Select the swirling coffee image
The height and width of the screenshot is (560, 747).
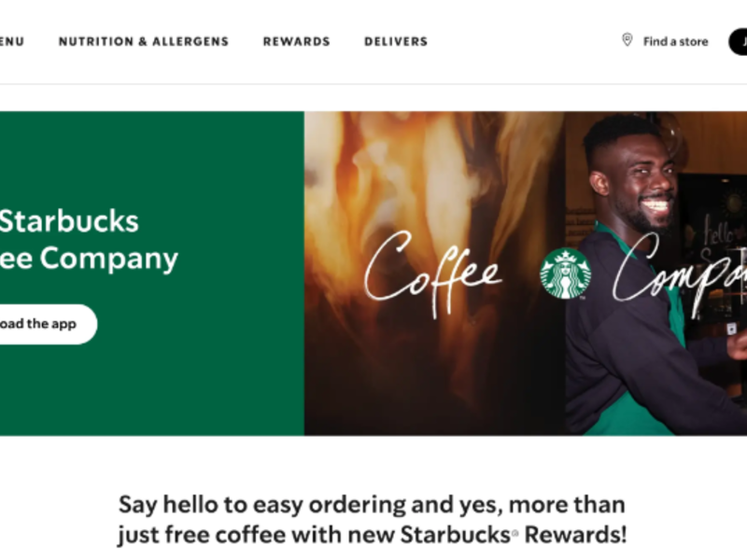pyautogui.click(x=434, y=273)
